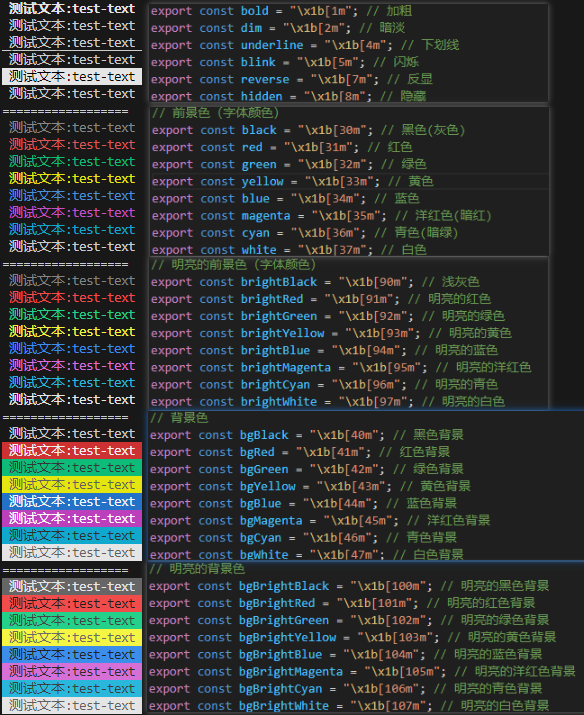Click the 'export const red' line
Screen dimensions: 584x715
[282, 147]
